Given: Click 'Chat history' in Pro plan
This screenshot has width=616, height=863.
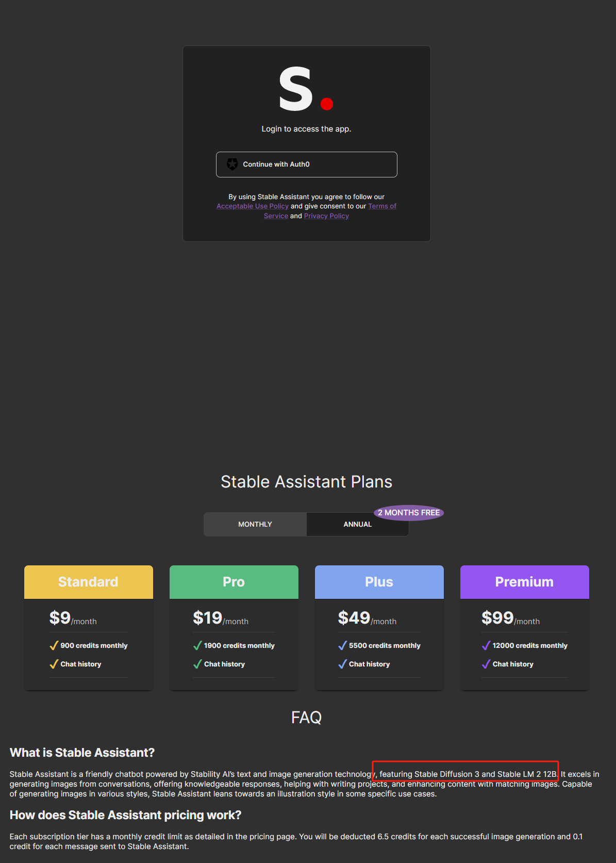Looking at the screenshot, I should [224, 664].
